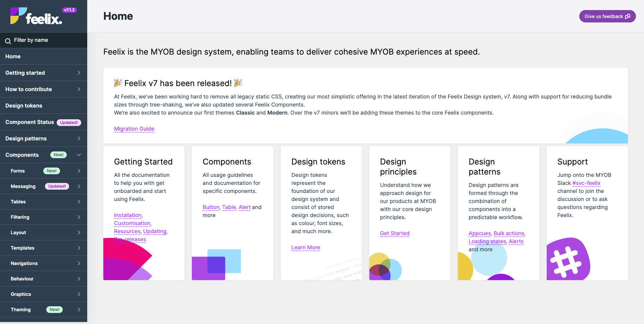This screenshot has width=644, height=324.
Task: Click the v7.1.2 version badge
Action: point(69,10)
